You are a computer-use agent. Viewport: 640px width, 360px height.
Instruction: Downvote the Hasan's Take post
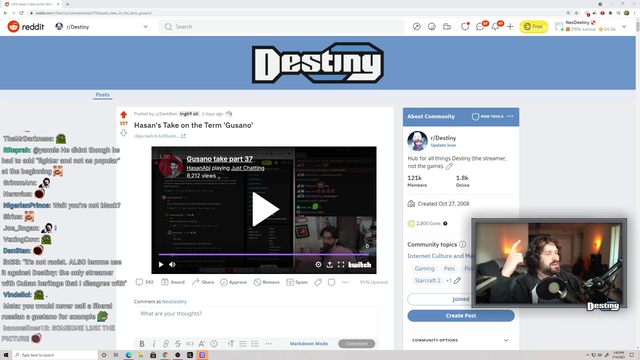click(124, 133)
